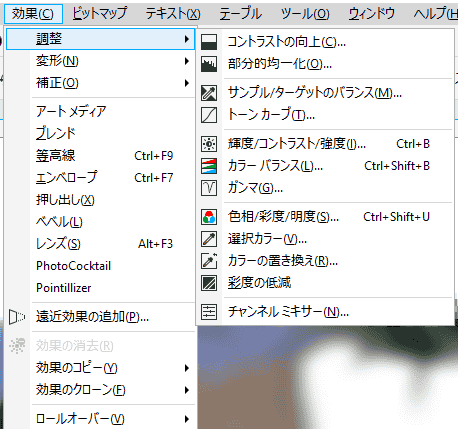Click the 輝度/コントラスト/強度 sun icon
Image resolution: width=458 pixels, height=429 pixels.
[209, 144]
